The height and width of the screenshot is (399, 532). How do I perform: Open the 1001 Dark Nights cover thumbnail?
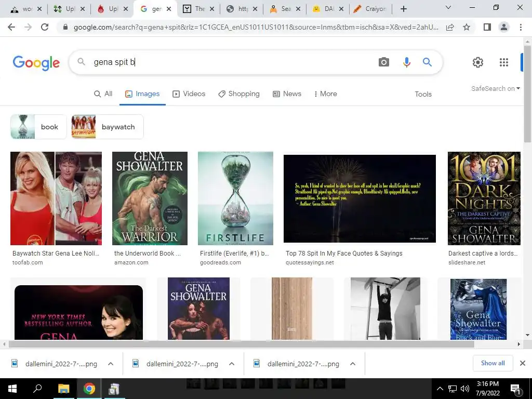pyautogui.click(x=484, y=198)
